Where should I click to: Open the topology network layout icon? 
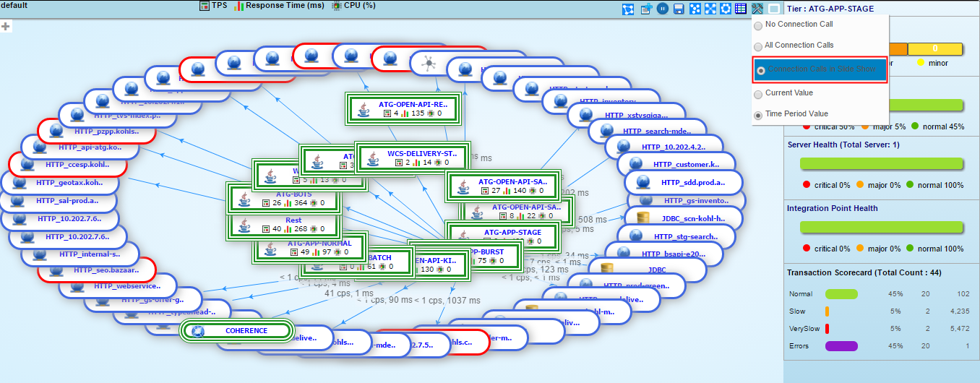pos(628,9)
